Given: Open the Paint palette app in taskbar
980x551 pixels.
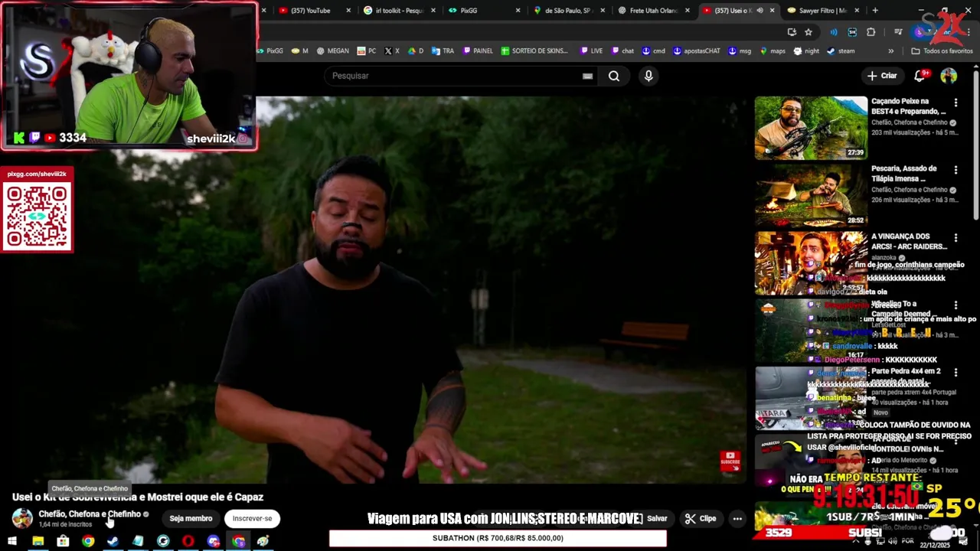Looking at the screenshot, I should coord(263,541).
